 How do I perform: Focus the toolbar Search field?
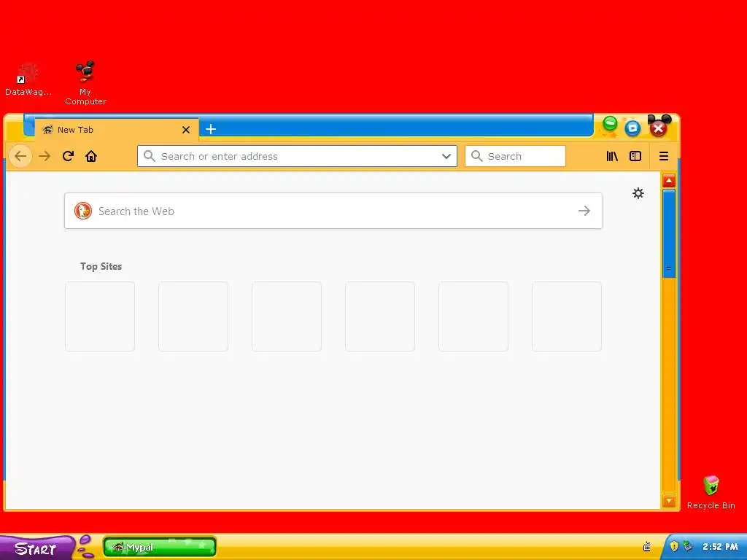tap(516, 156)
